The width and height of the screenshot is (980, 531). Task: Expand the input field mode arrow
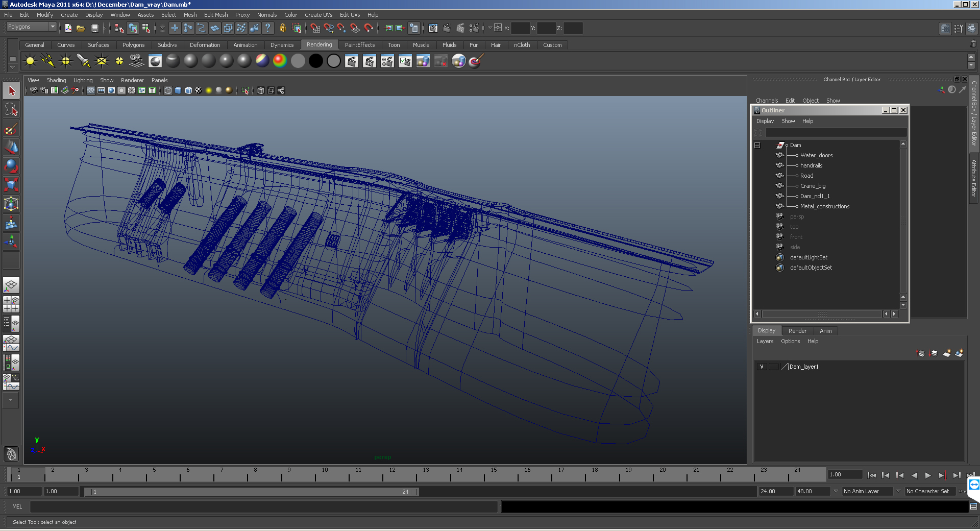489,28
